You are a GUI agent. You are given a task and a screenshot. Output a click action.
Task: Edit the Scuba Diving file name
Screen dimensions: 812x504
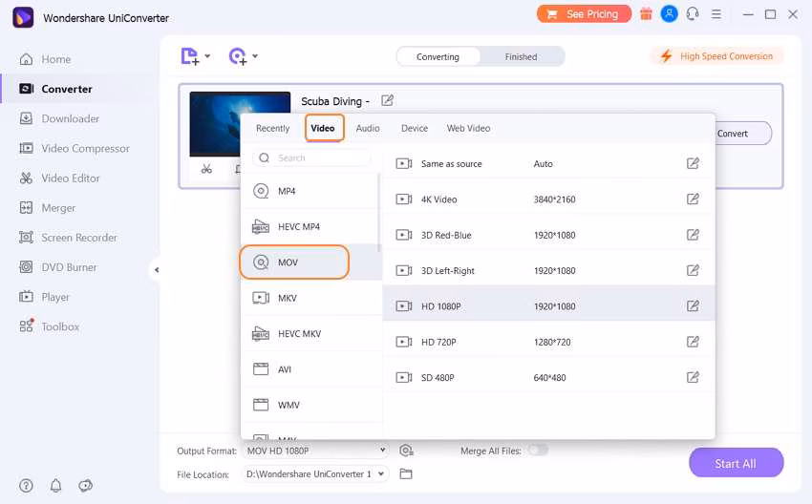[387, 100]
